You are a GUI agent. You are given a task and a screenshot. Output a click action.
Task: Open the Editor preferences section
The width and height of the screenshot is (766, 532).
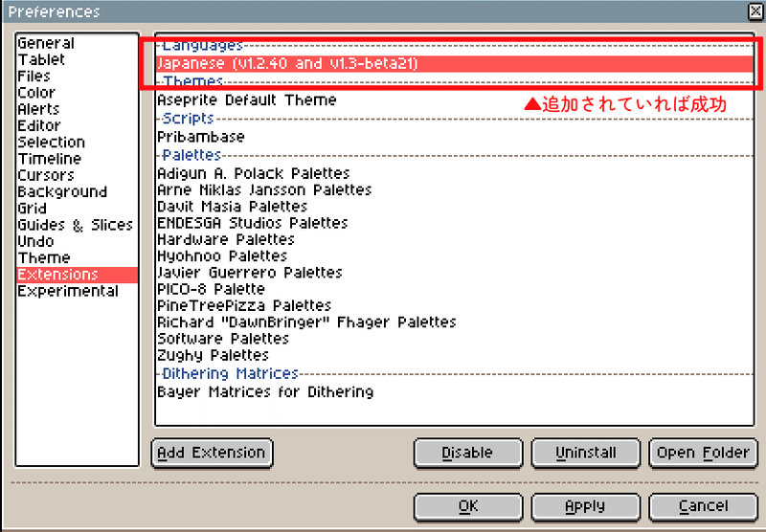[x=78, y=126]
